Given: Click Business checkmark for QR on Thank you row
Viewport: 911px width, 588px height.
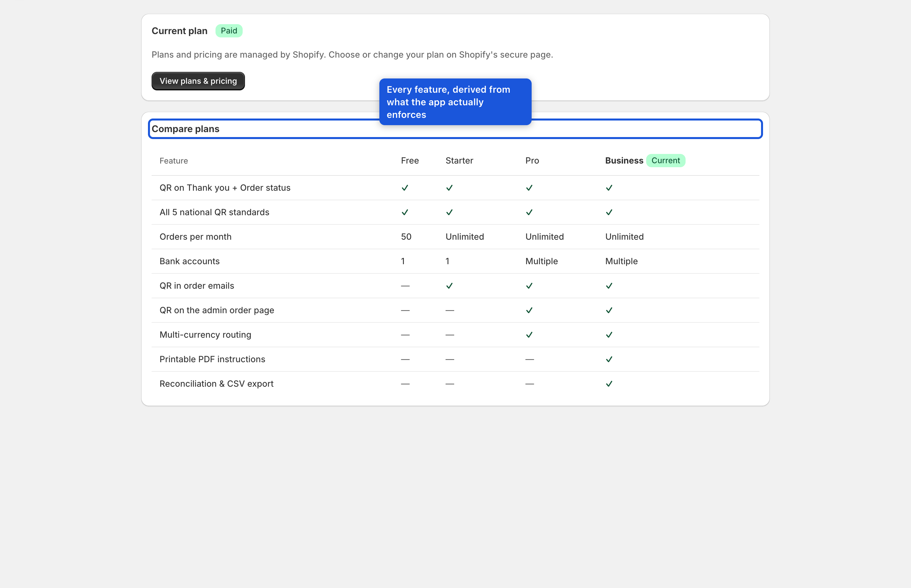Looking at the screenshot, I should click(609, 188).
